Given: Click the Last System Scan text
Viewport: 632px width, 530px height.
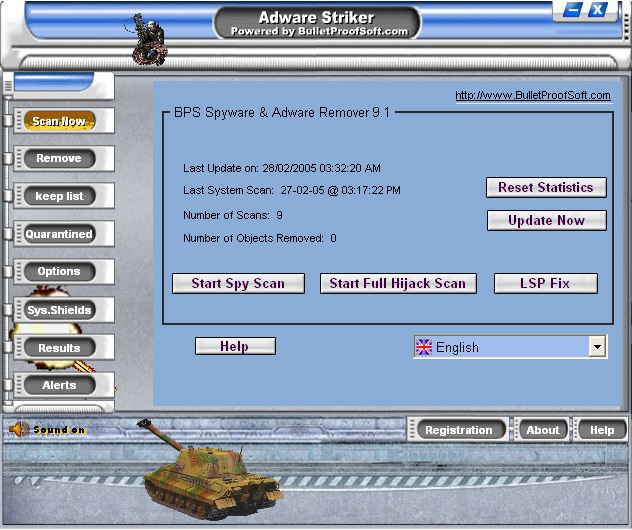Looking at the screenshot, I should [292, 190].
